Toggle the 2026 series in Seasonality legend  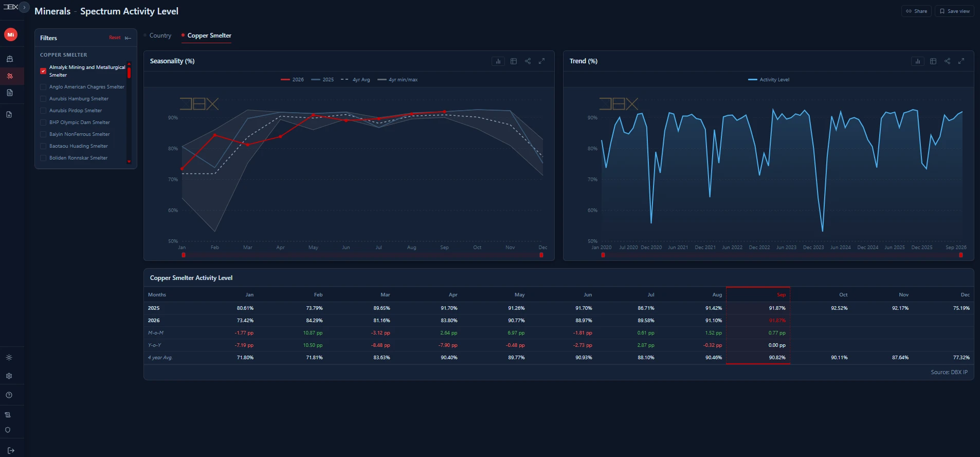pyautogui.click(x=292, y=80)
